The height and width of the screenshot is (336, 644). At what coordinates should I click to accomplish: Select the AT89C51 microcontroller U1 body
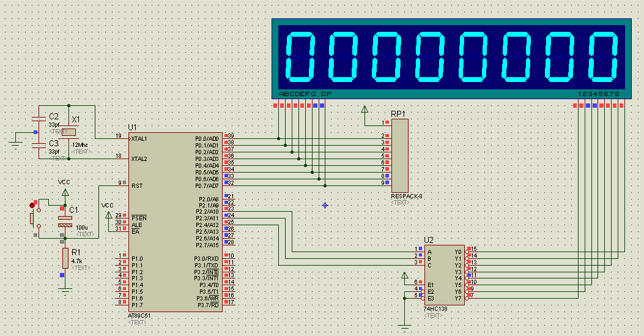click(176, 222)
